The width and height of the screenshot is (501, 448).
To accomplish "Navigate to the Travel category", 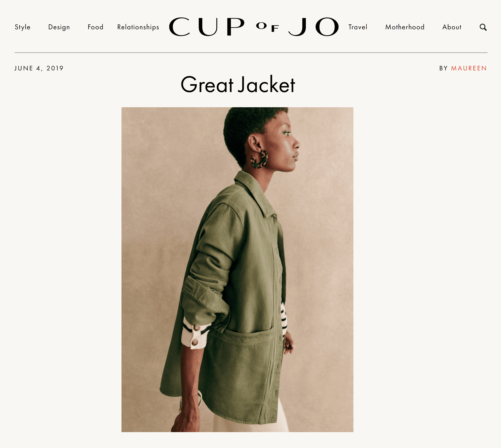I will 358,27.
